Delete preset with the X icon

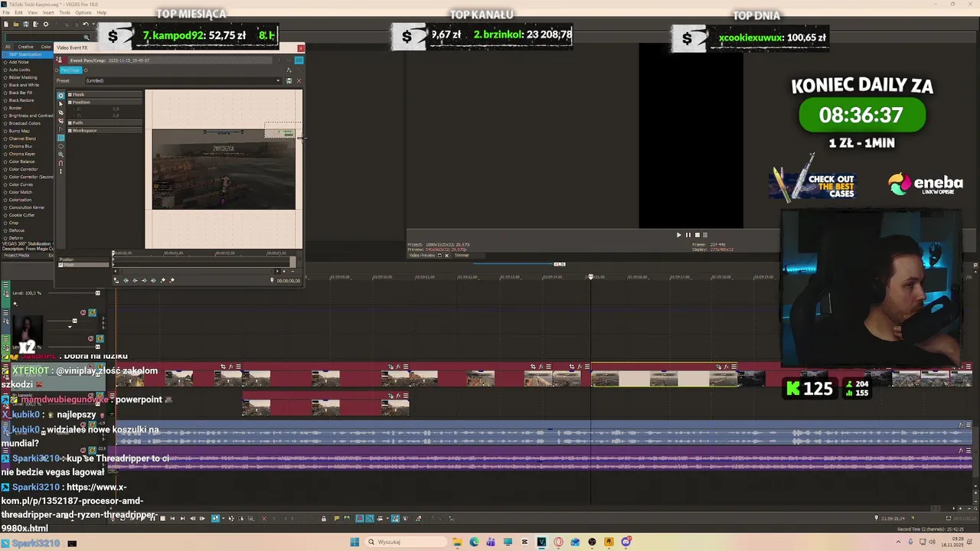pyautogui.click(x=299, y=80)
